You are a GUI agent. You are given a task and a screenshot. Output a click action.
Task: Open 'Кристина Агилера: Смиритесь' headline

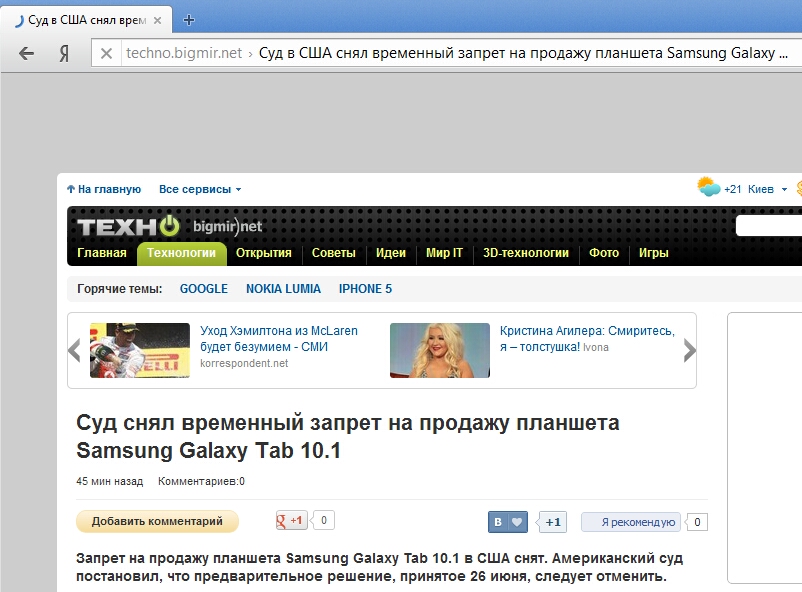[587, 339]
